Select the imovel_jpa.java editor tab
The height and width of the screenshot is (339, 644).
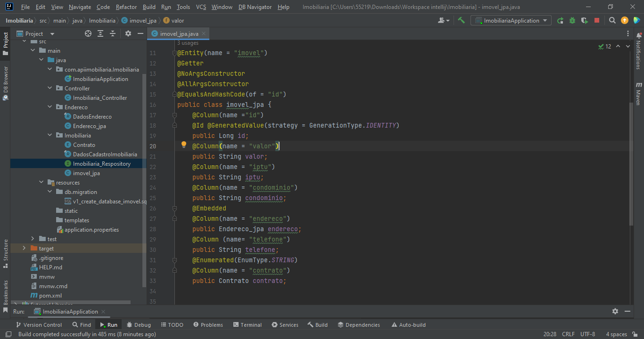[x=178, y=34]
